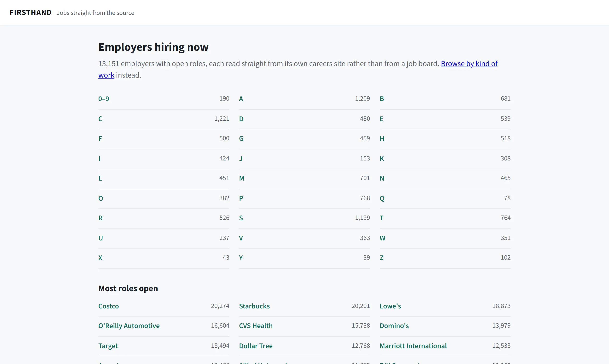Open the letter C employer list
Screen dimensions: 609x364
(x=100, y=119)
